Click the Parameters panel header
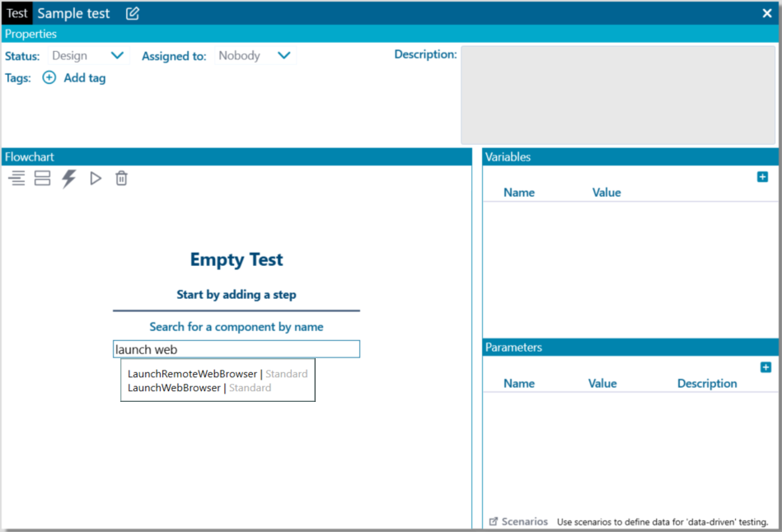The image size is (782, 532). click(630, 347)
